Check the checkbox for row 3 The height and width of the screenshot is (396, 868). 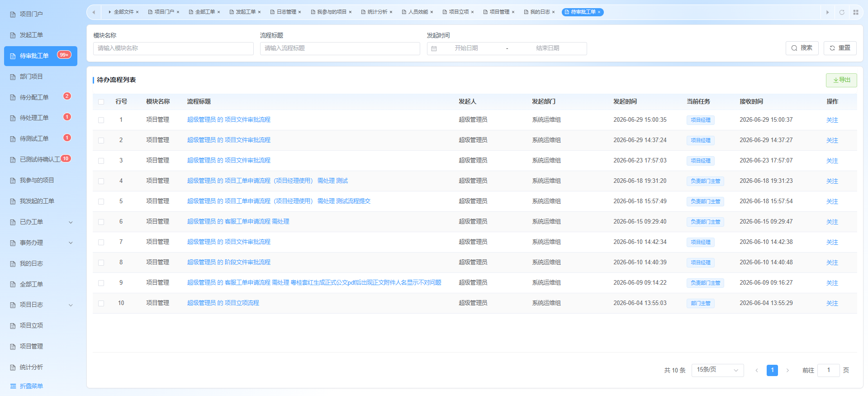[101, 161]
